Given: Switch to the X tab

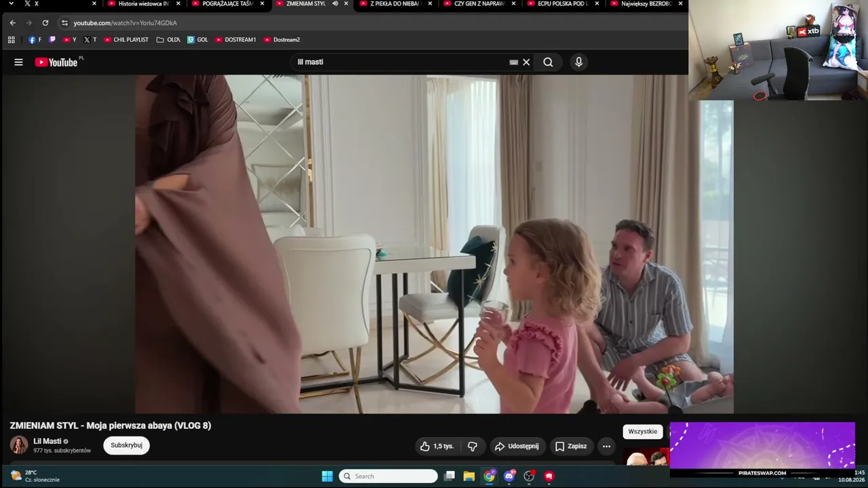Looking at the screenshot, I should [58, 4].
